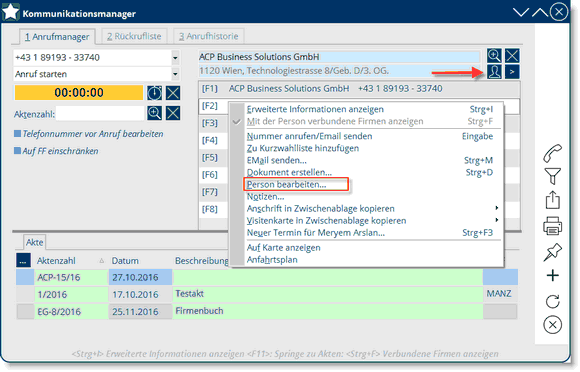Toggle 'Auf FF einschränken' checkbox

click(x=17, y=151)
